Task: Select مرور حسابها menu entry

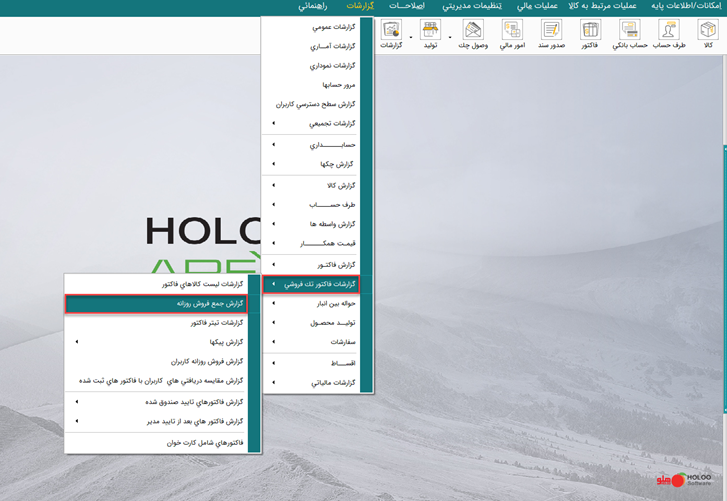Action: [x=311, y=85]
